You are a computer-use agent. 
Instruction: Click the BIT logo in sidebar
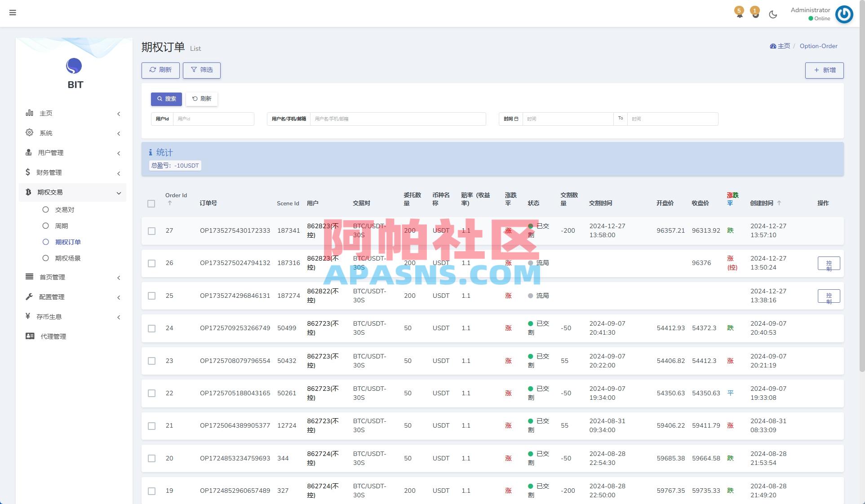pyautogui.click(x=74, y=66)
